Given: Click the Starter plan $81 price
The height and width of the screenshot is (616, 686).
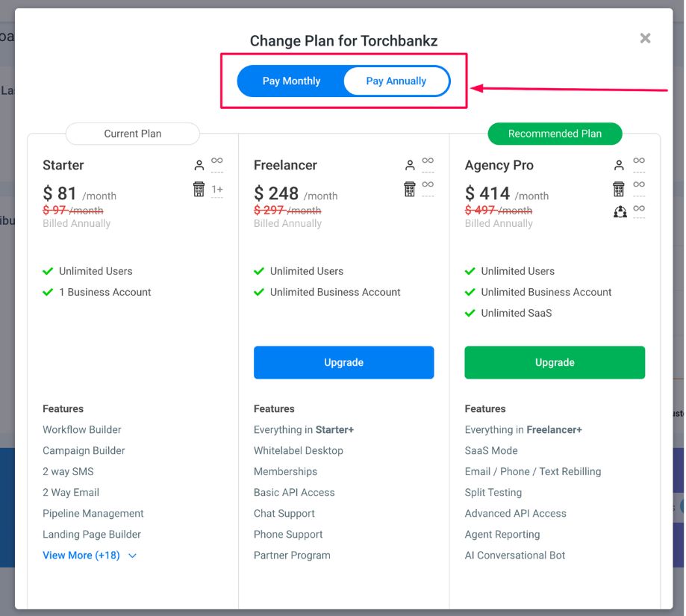Looking at the screenshot, I should click(60, 193).
